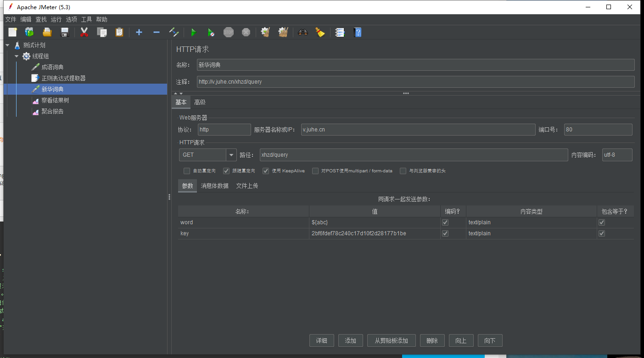This screenshot has width=644, height=358.
Task: Switch to the 高级 tab
Action: point(200,102)
